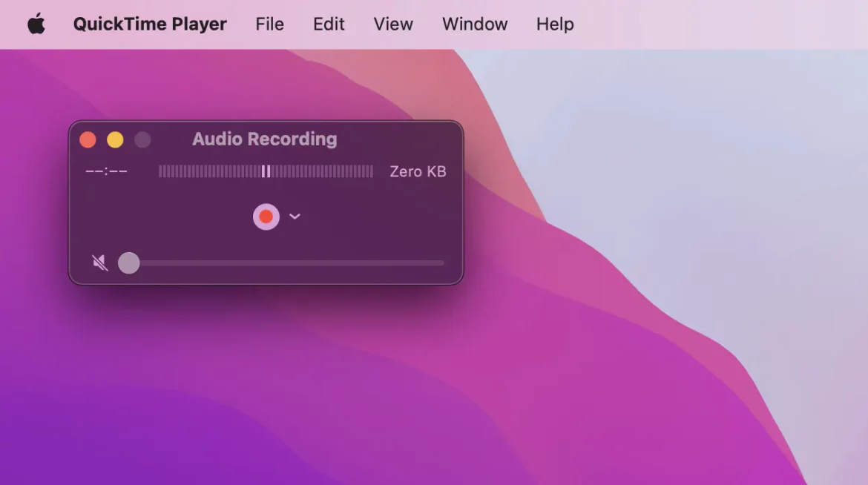Click the muted speaker icon
The image size is (868, 485).
[x=99, y=263]
